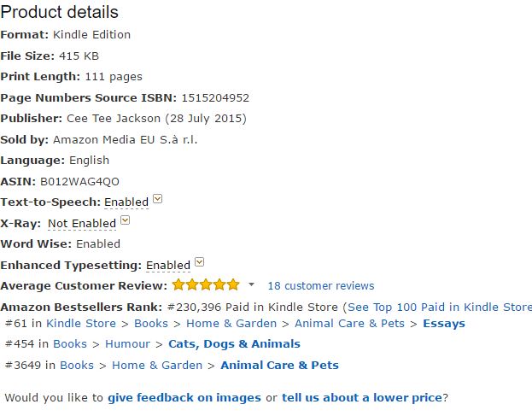Click the Text-to-Speech Enabled link
The height and width of the screenshot is (416, 532).
[x=126, y=202]
